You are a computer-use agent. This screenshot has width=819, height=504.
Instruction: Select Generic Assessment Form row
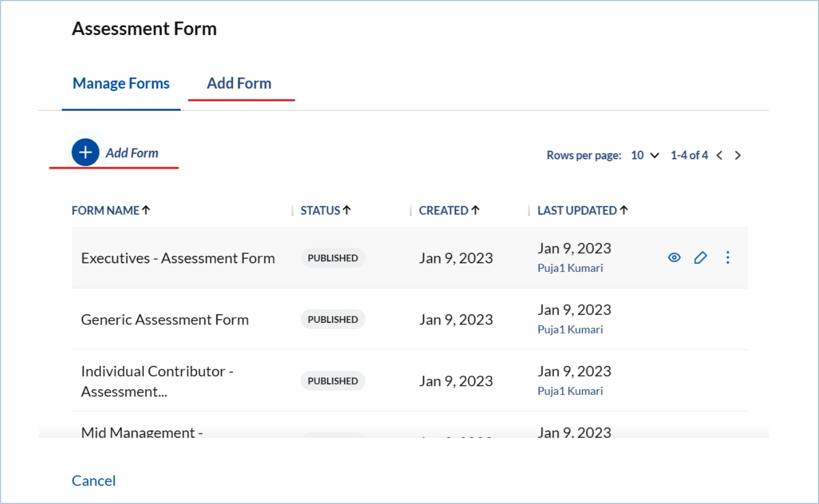click(165, 320)
